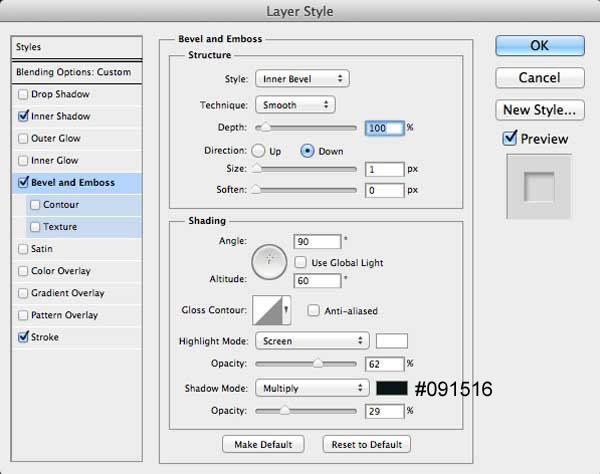Enable the Contour checkbox
The image size is (600, 474).
click(35, 205)
